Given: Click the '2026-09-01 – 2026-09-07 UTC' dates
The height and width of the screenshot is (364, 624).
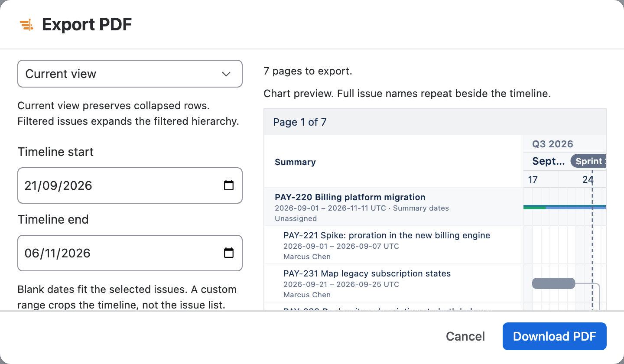Looking at the screenshot, I should point(341,246).
